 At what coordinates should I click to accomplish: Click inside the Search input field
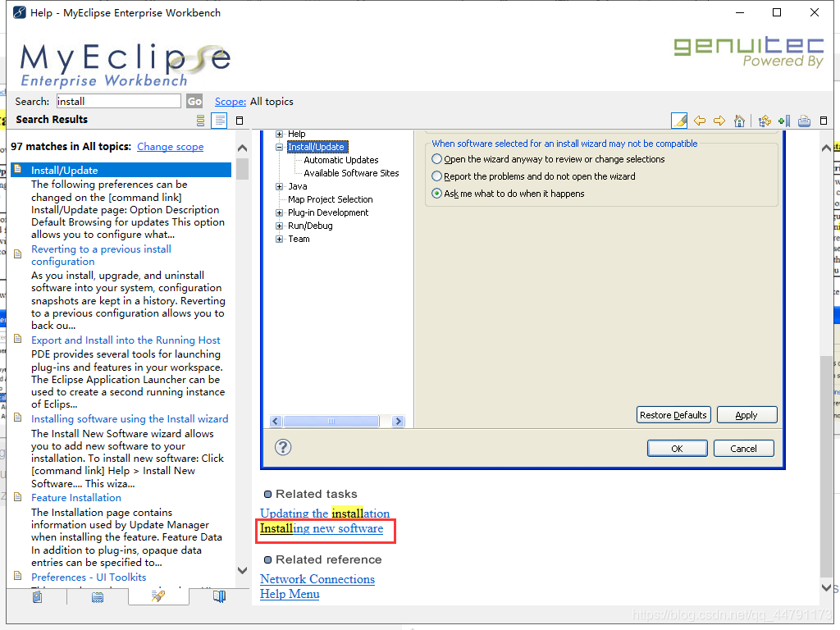pyautogui.click(x=118, y=101)
